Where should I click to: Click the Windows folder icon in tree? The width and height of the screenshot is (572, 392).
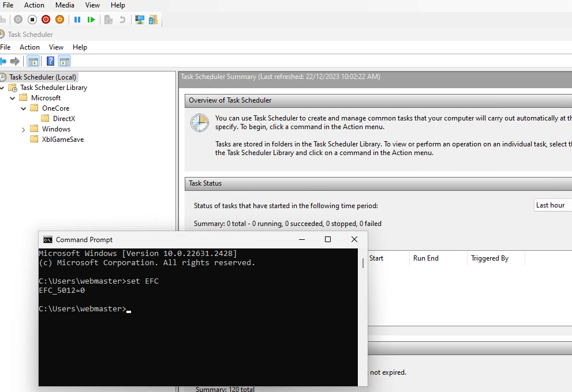[x=34, y=129]
